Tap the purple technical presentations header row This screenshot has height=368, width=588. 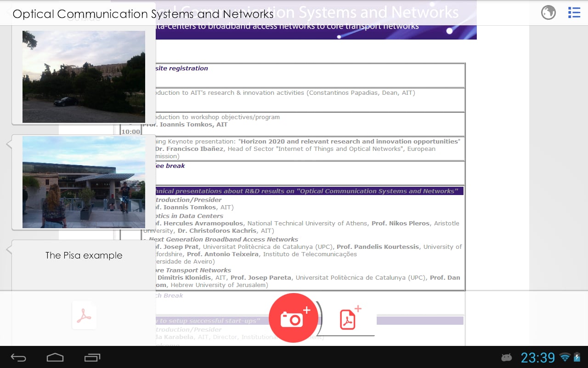point(303,191)
